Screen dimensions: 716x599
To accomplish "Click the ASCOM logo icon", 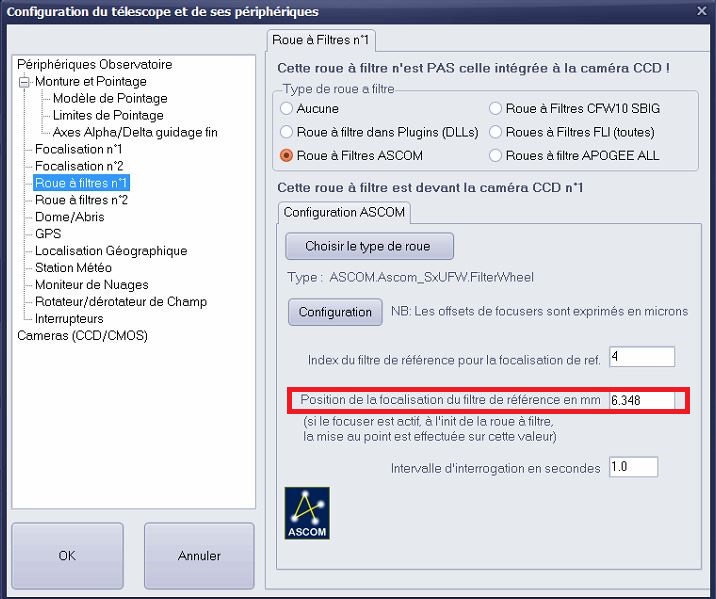I will tap(307, 512).
